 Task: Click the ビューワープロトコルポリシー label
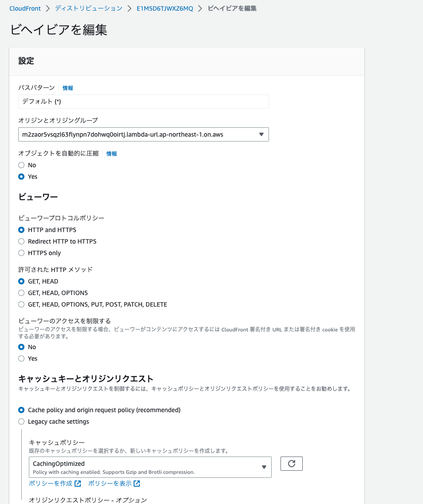(x=61, y=218)
